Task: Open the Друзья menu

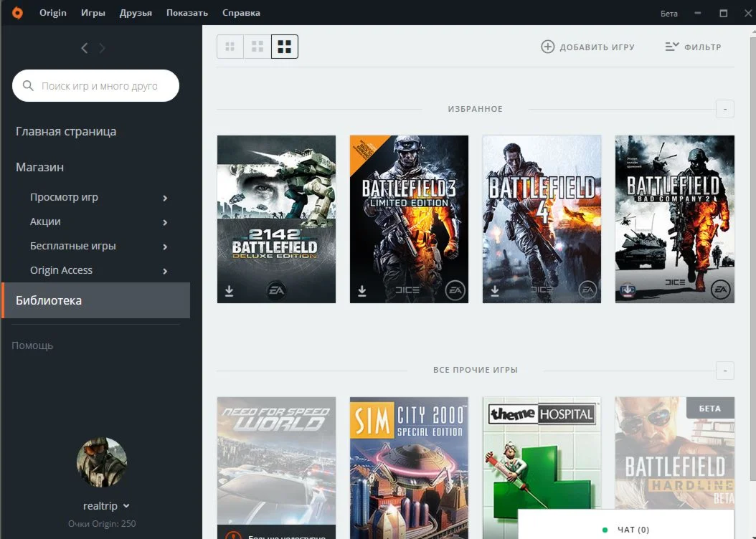Action: click(x=136, y=13)
